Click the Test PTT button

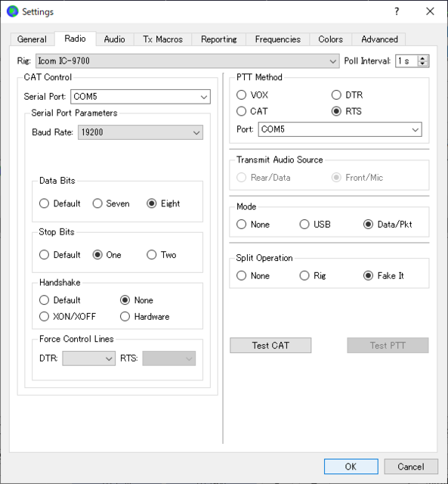(x=388, y=345)
